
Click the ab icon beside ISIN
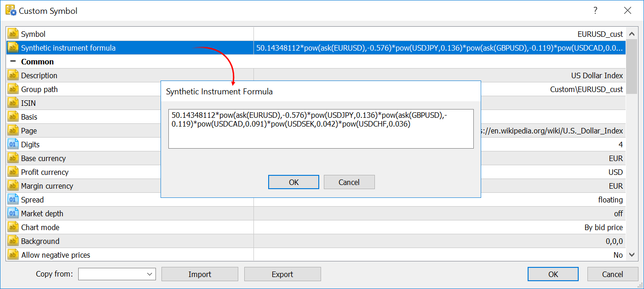click(x=12, y=103)
